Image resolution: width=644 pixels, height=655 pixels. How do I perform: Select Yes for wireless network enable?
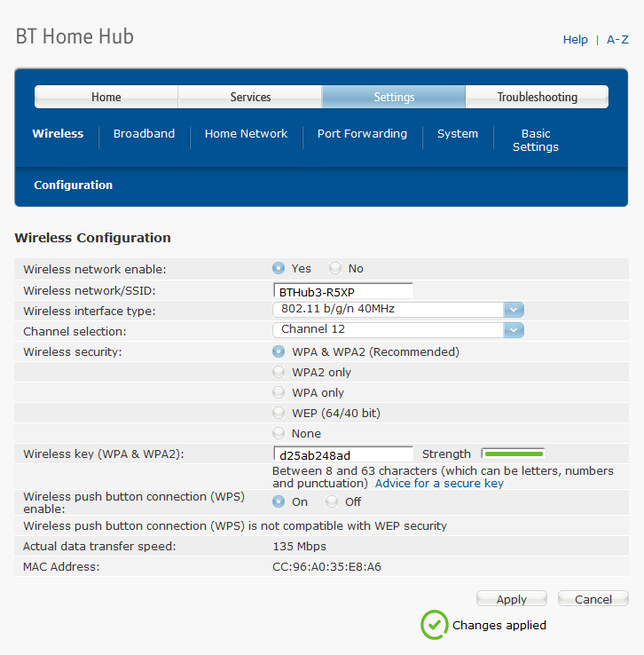pyautogui.click(x=279, y=268)
